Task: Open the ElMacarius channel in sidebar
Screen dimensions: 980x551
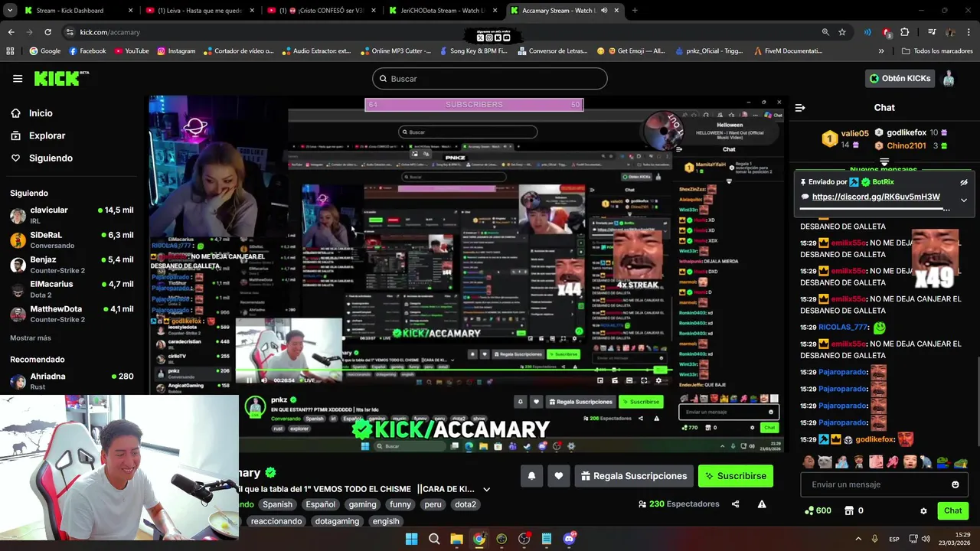Action: tap(73, 289)
